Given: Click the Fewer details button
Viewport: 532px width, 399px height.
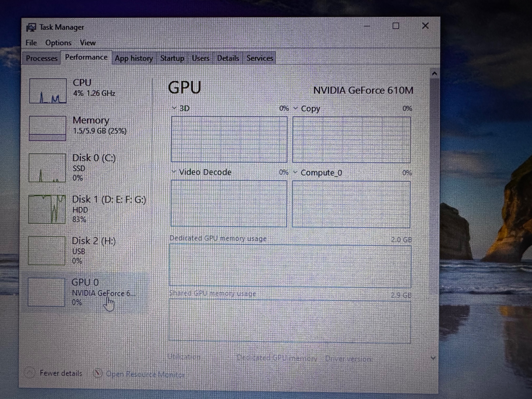Looking at the screenshot, I should tap(53, 373).
